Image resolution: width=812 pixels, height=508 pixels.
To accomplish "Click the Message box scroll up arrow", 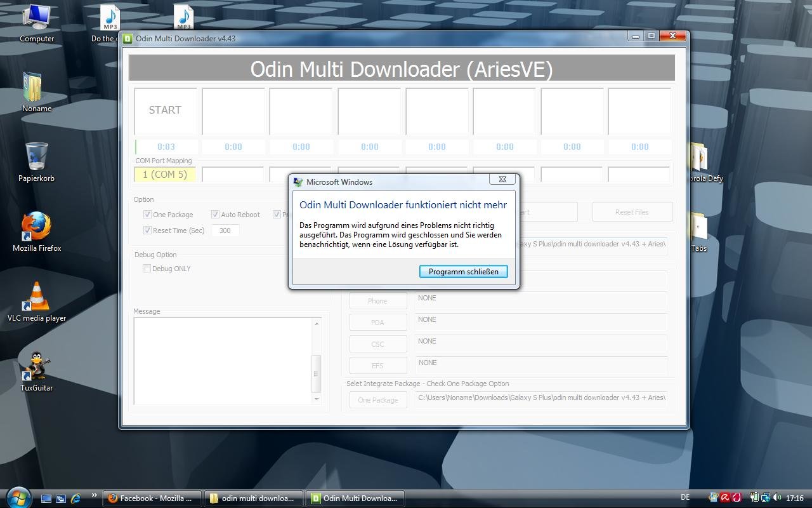I will tap(317, 323).
